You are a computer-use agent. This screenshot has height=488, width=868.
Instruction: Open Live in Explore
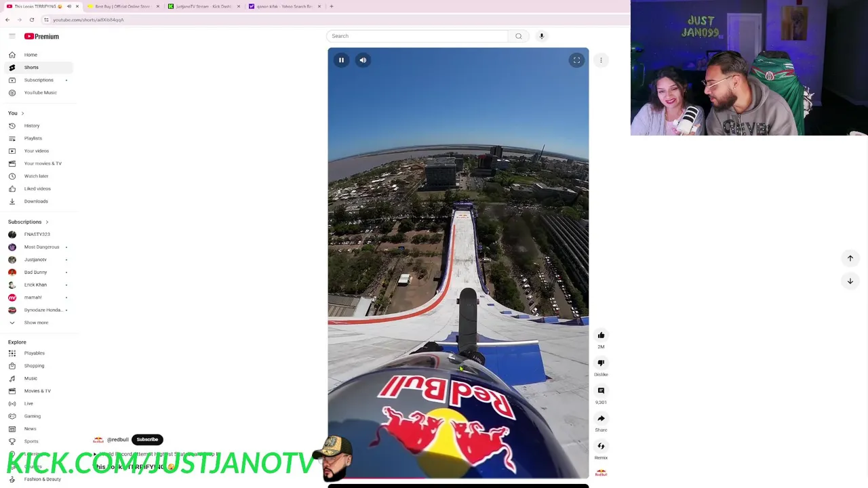37,403
